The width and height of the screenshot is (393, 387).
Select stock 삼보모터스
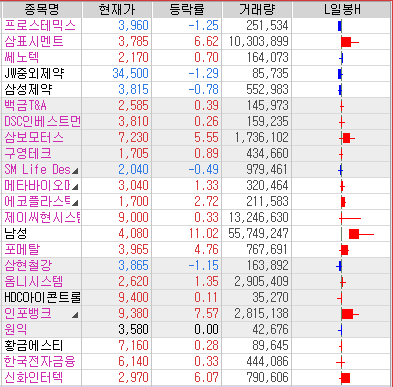(x=34, y=138)
